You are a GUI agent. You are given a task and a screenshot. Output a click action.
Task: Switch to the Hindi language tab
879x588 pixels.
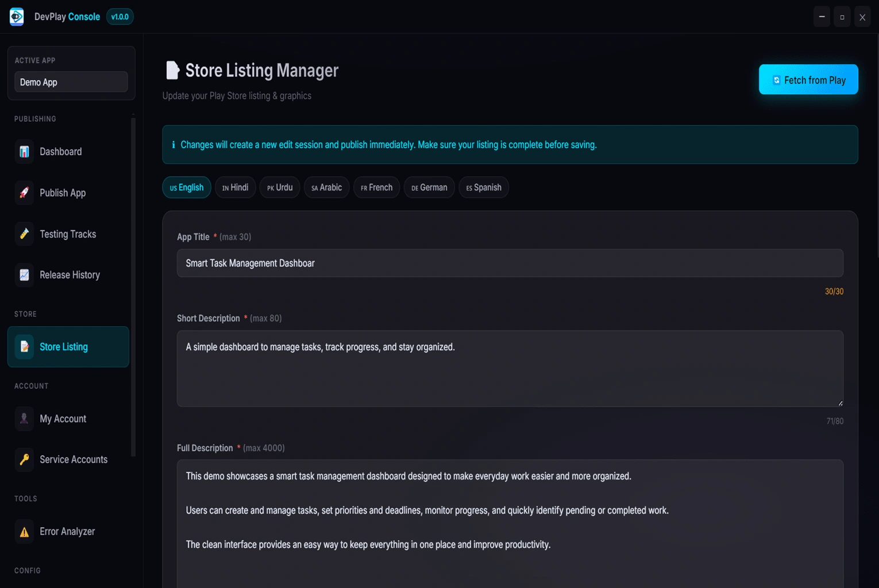236,187
